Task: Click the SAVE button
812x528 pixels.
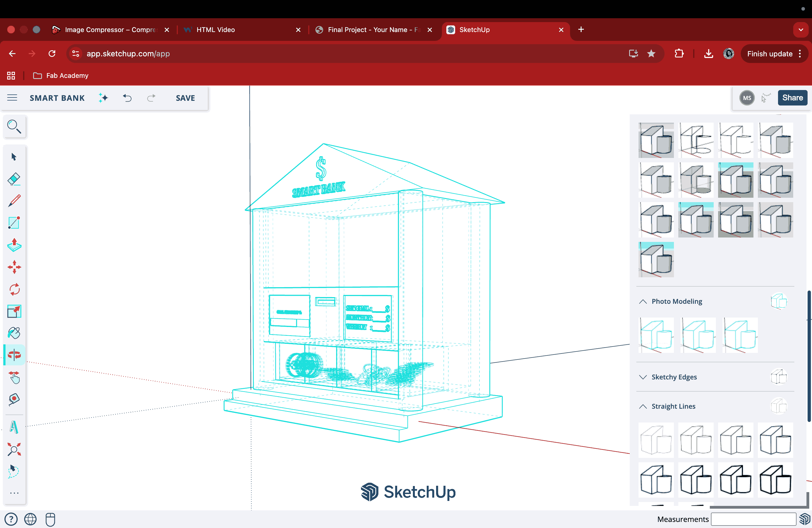Action: click(185, 98)
